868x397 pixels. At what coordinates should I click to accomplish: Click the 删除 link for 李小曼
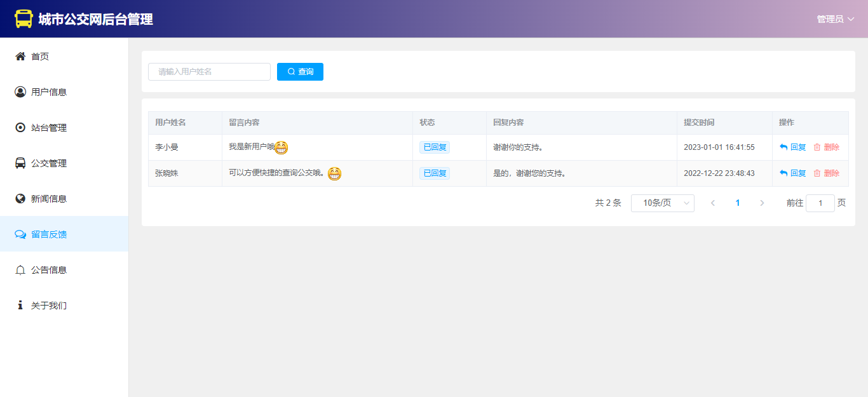click(x=826, y=147)
